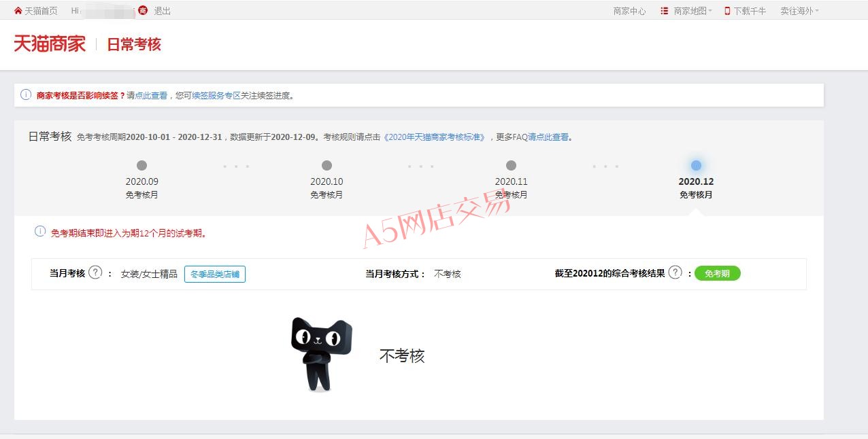Click the 不考核 value after 当月考核方式
The height and width of the screenshot is (439, 868).
pyautogui.click(x=448, y=274)
